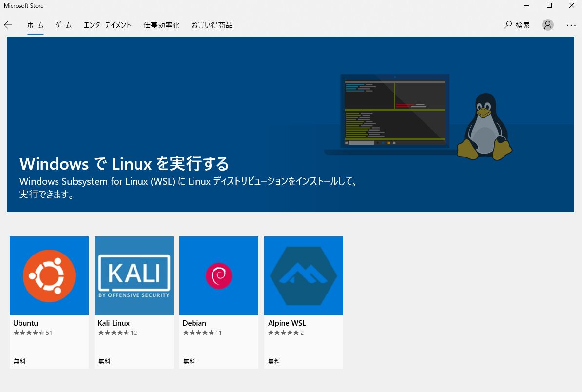Switch to the エンターテイメント tab
This screenshot has height=392, width=582.
(x=107, y=25)
